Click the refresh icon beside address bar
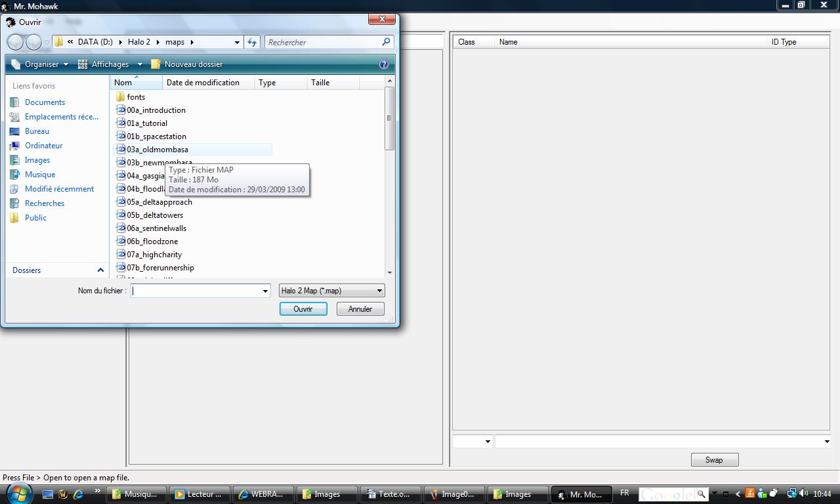The image size is (840, 504). pyautogui.click(x=252, y=42)
